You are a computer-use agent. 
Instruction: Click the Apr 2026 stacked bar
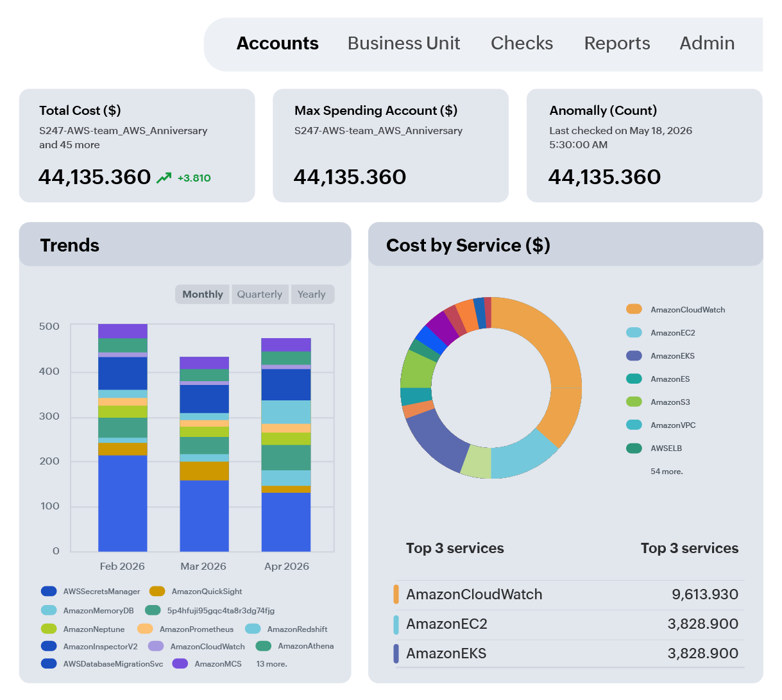pos(286,445)
